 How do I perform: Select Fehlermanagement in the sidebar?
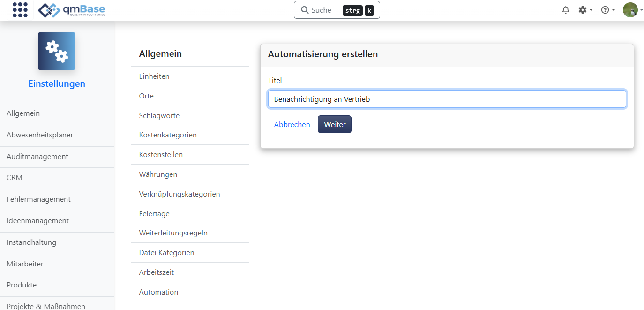(x=37, y=199)
